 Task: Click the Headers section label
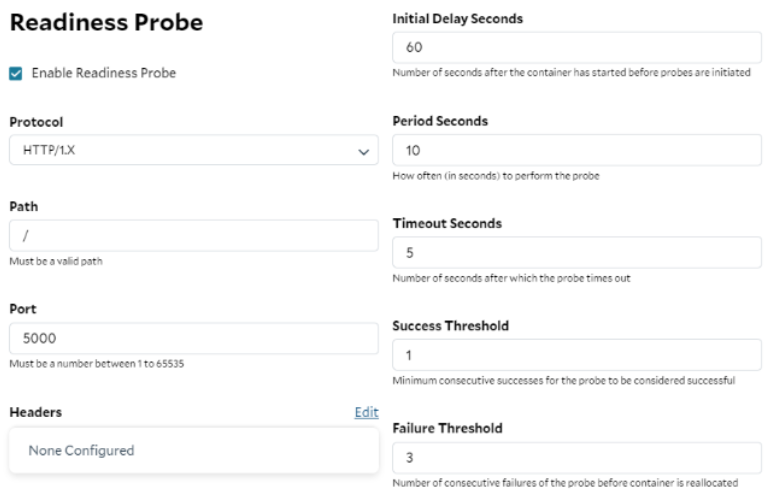pyautogui.click(x=36, y=412)
